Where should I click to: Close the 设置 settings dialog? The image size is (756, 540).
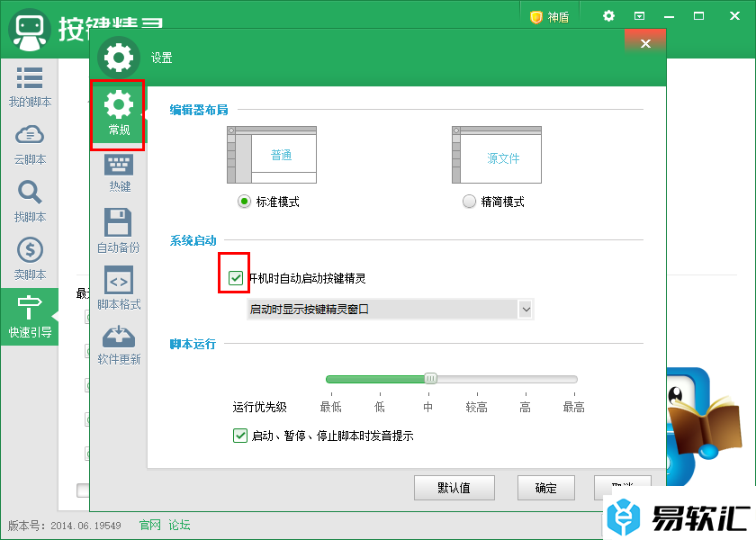645,43
